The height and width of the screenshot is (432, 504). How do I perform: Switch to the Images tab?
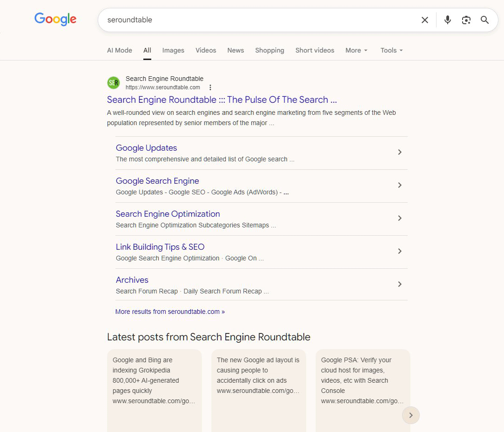[x=173, y=50]
